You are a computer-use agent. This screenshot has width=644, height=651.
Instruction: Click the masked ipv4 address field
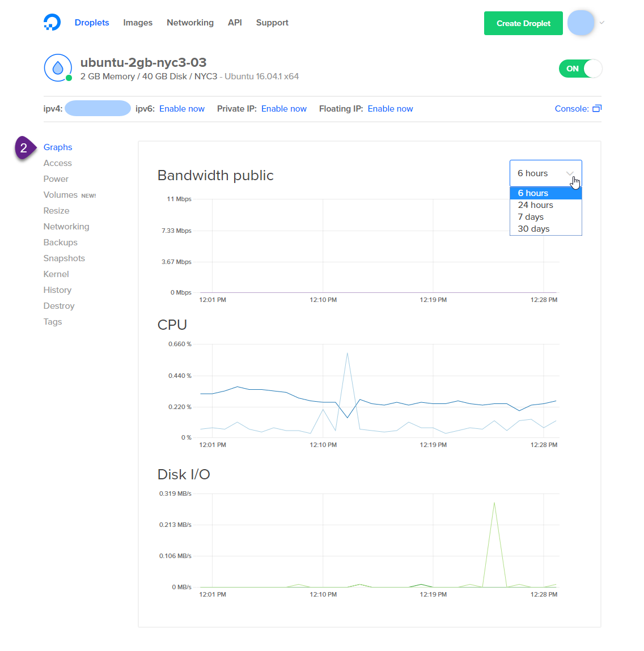click(98, 108)
